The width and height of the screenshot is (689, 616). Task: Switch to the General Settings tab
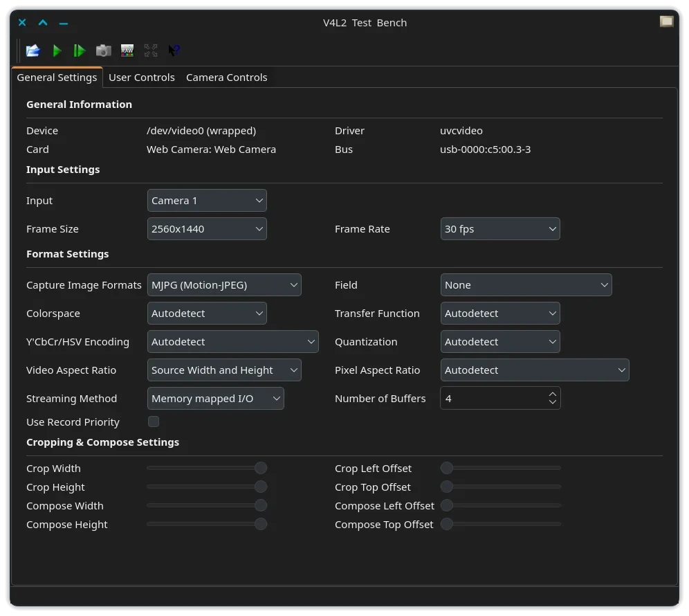pos(57,78)
